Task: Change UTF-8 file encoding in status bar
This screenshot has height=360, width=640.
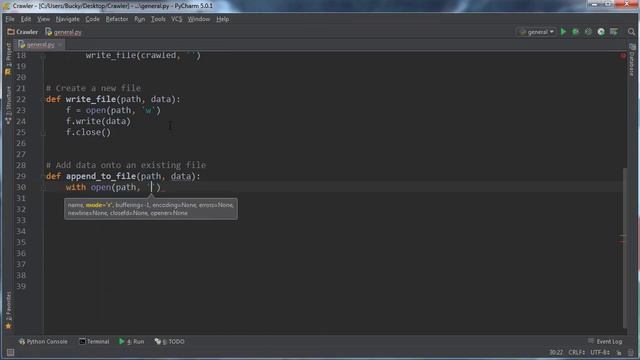Action: pyautogui.click(x=600, y=353)
